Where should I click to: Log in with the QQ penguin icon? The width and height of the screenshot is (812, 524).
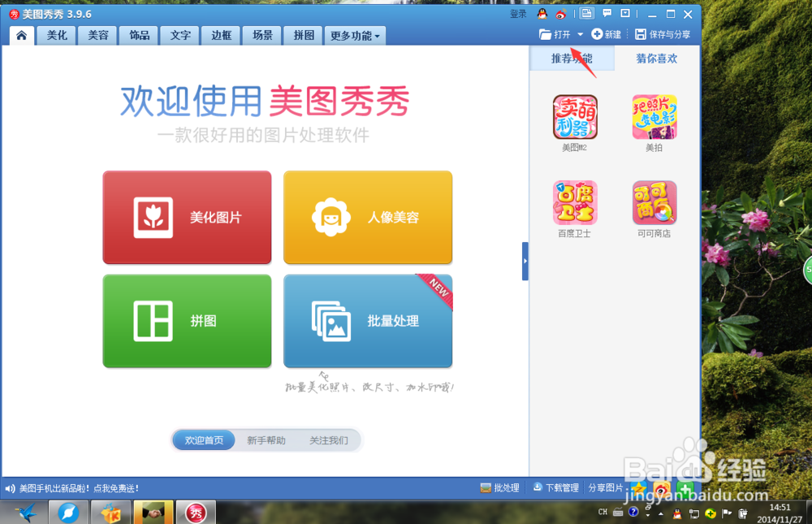(542, 14)
